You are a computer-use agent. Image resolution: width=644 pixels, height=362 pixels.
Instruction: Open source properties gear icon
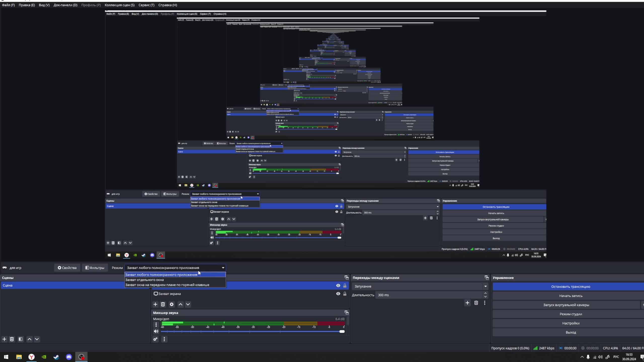(x=172, y=304)
